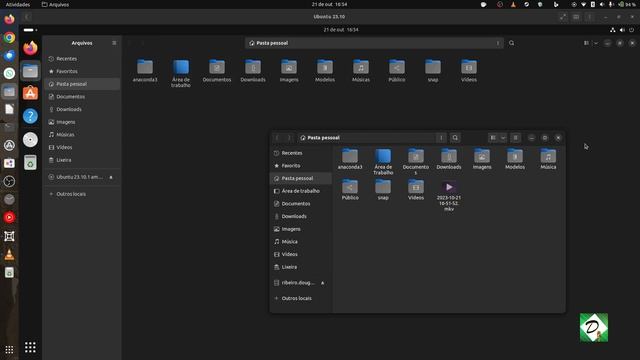The height and width of the screenshot is (360, 640).
Task: Open Documentos folder in the VM Files window
Action: [x=217, y=71]
